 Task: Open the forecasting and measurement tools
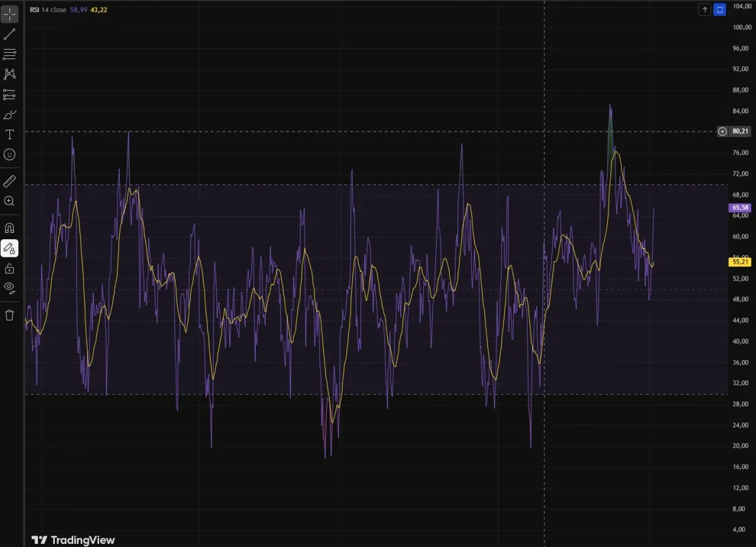tap(9, 94)
